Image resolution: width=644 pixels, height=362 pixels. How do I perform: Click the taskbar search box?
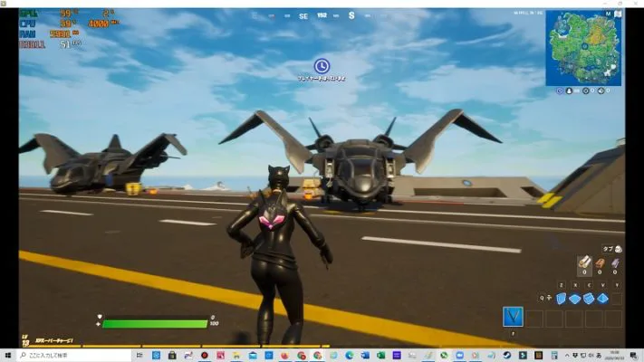click(73, 356)
